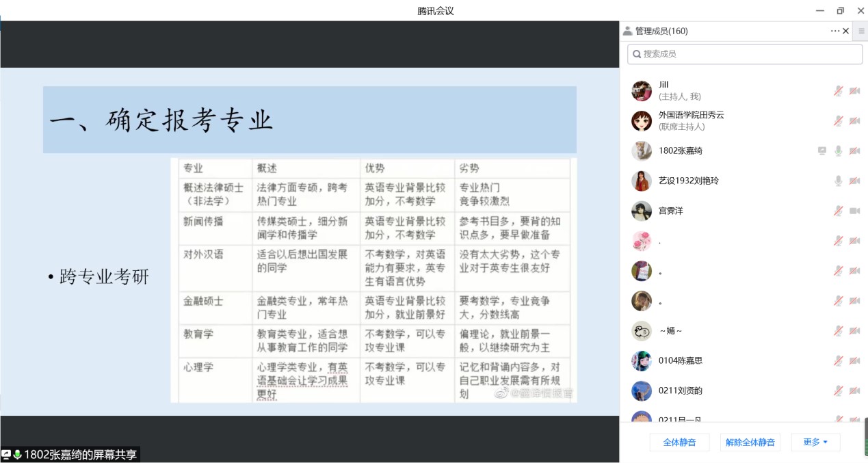The width and height of the screenshot is (868, 463).
Task: Click 外国语学院田秀云's avatar thumbnail
Action: [642, 121]
